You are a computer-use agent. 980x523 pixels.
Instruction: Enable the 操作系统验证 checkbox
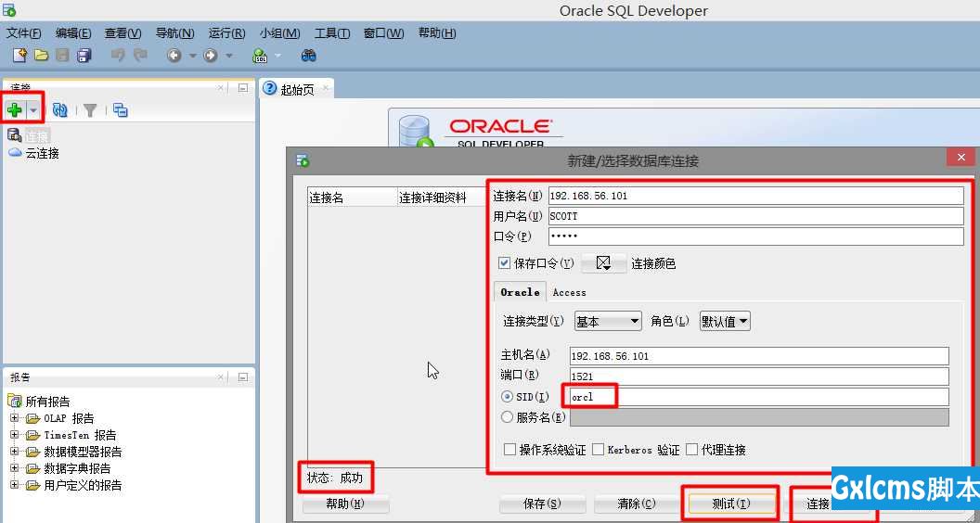coord(510,449)
